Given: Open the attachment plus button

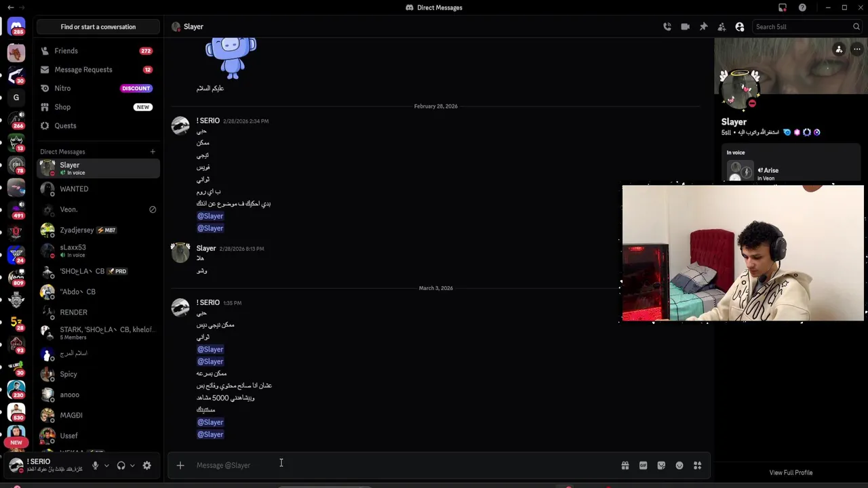Looking at the screenshot, I should pyautogui.click(x=180, y=466).
